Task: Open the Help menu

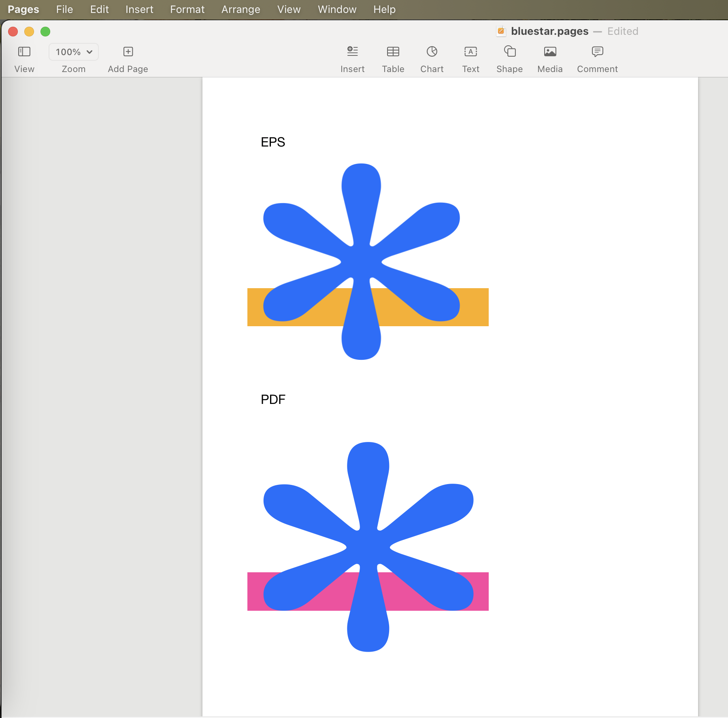Action: click(385, 9)
